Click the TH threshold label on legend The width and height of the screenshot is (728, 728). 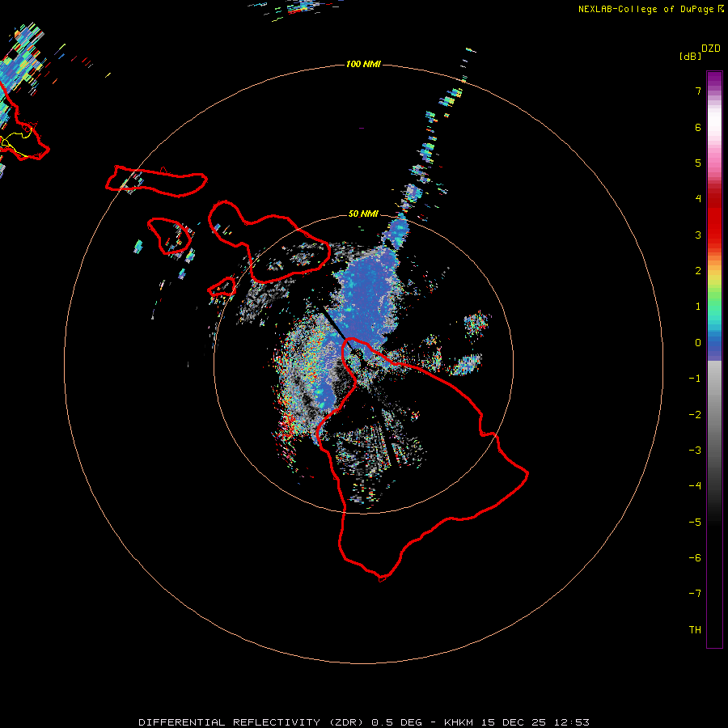pos(695,630)
